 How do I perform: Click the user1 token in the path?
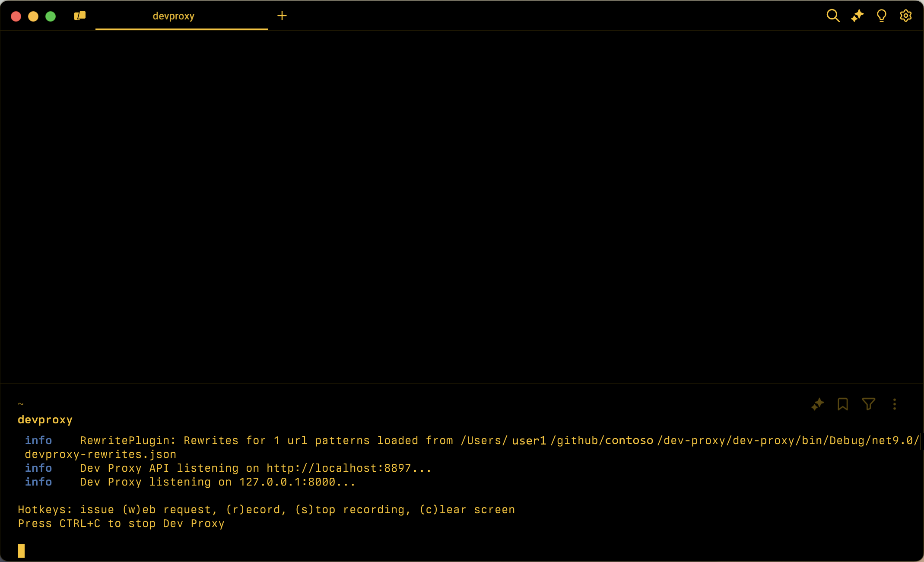point(528,440)
